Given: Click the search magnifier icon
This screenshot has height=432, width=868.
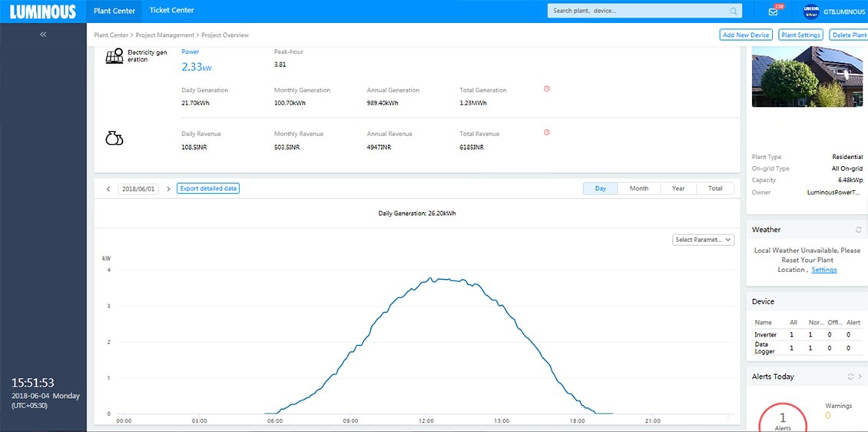Looking at the screenshot, I should pos(734,11).
